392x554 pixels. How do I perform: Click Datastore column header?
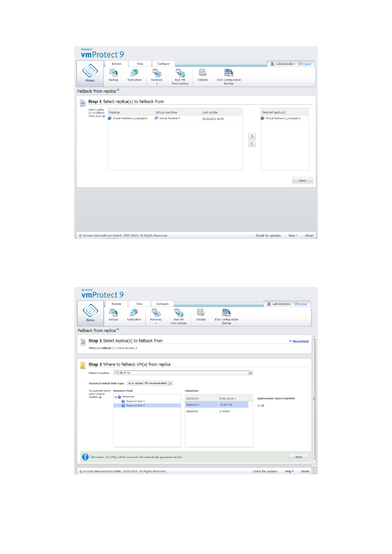pyautogui.click(x=202, y=398)
